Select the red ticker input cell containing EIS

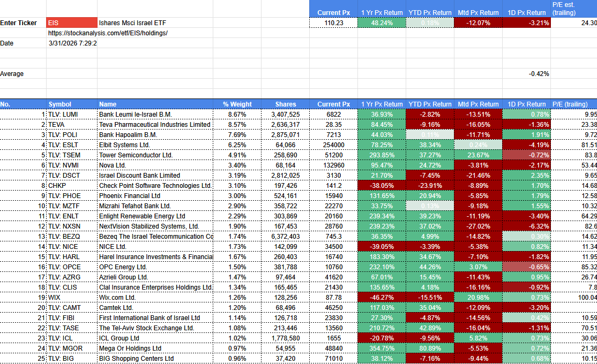[x=72, y=23]
